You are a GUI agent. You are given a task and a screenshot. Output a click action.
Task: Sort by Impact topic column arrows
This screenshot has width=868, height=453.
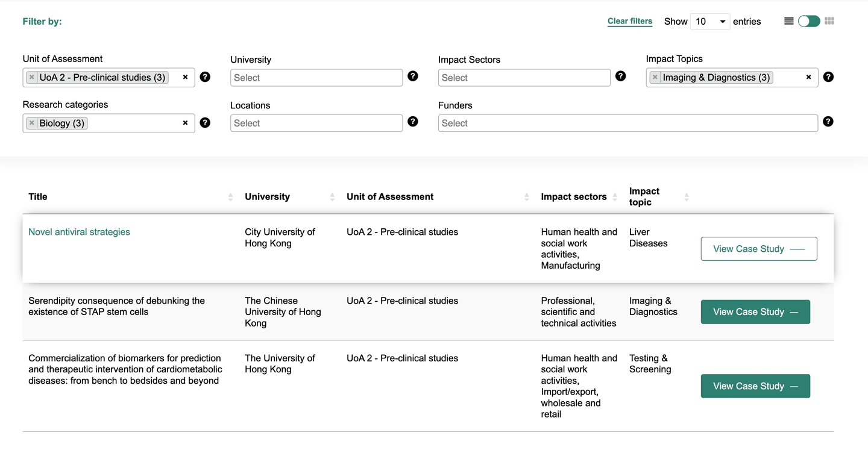click(687, 197)
